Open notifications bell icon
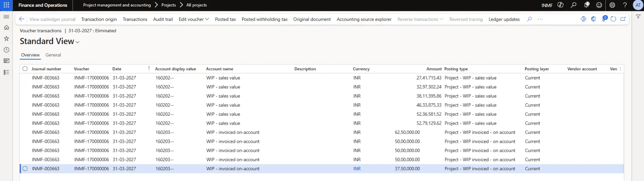This screenshot has width=644, height=181. (586, 5)
